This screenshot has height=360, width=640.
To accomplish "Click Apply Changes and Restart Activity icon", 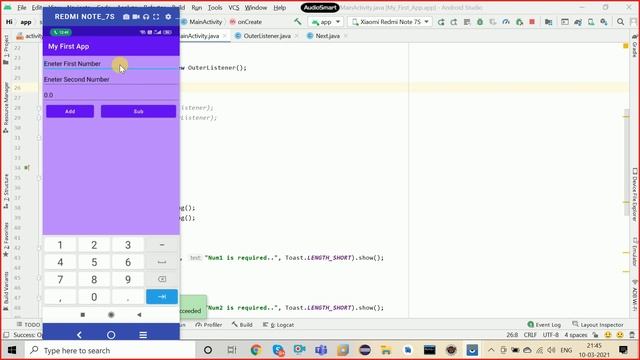I will (x=454, y=22).
